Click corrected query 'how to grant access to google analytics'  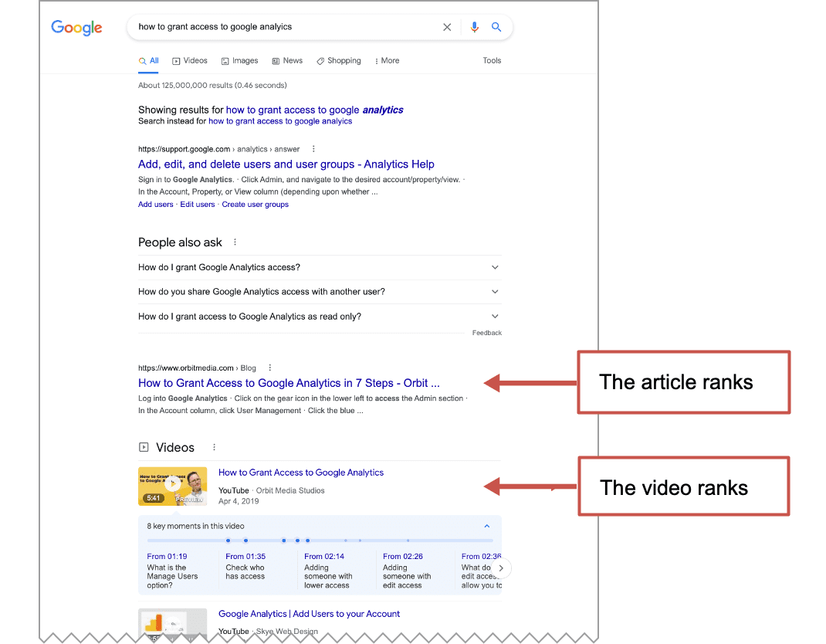pyautogui.click(x=314, y=110)
